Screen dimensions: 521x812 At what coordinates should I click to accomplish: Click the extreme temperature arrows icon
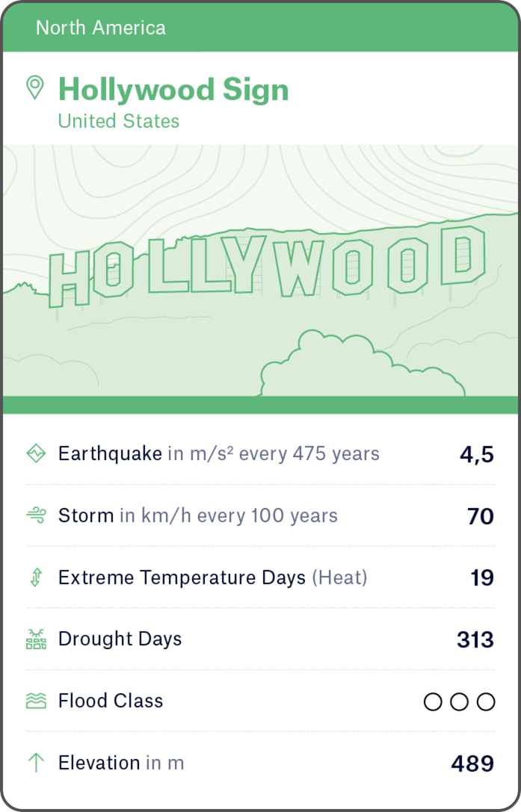click(x=36, y=577)
